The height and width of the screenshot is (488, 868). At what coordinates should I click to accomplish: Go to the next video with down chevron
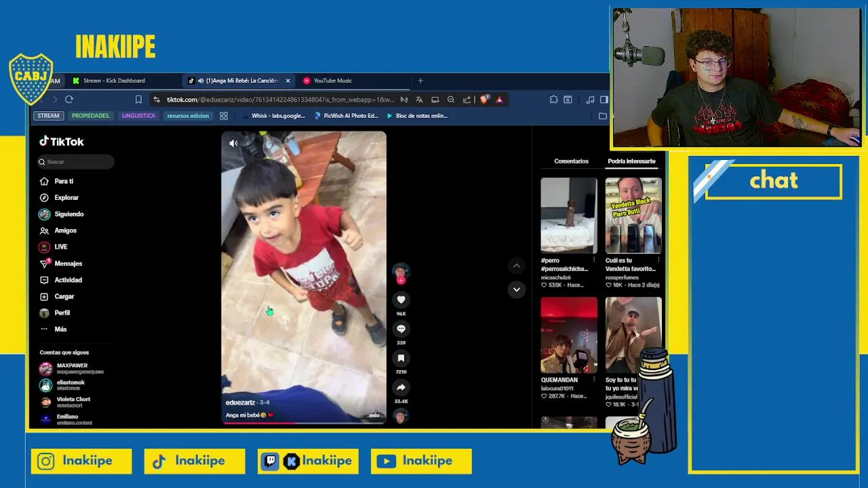(x=516, y=289)
